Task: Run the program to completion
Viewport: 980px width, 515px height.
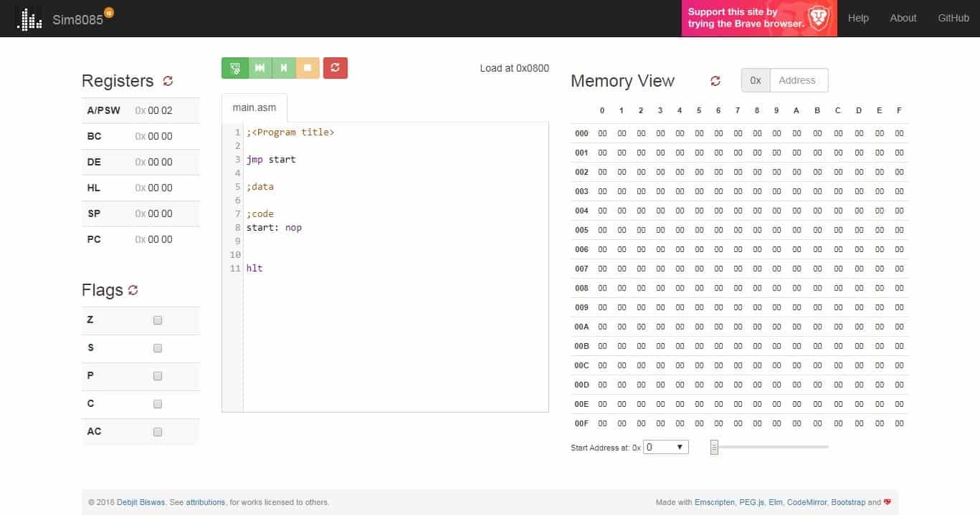Action: 259,67
